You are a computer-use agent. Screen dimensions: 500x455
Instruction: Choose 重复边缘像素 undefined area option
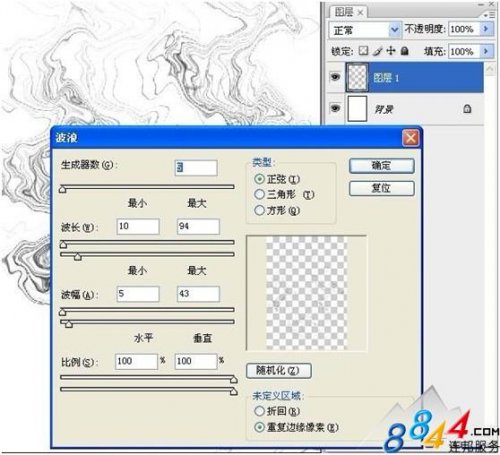click(x=259, y=427)
